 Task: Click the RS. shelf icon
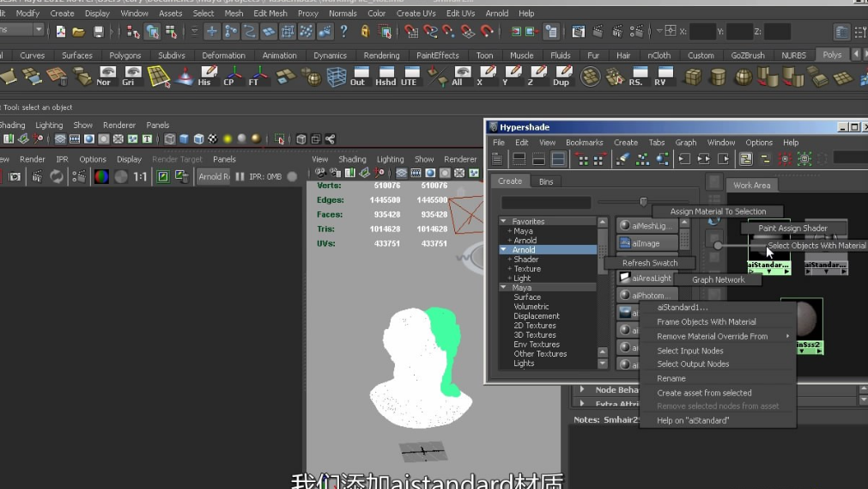coord(638,76)
